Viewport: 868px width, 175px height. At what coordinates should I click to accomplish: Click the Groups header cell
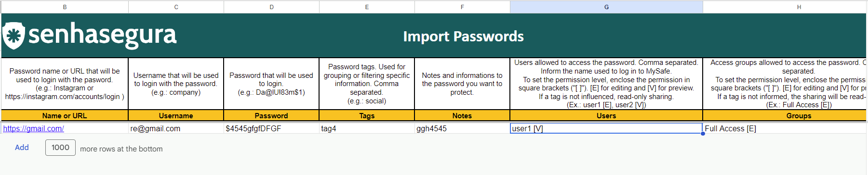(x=785, y=115)
